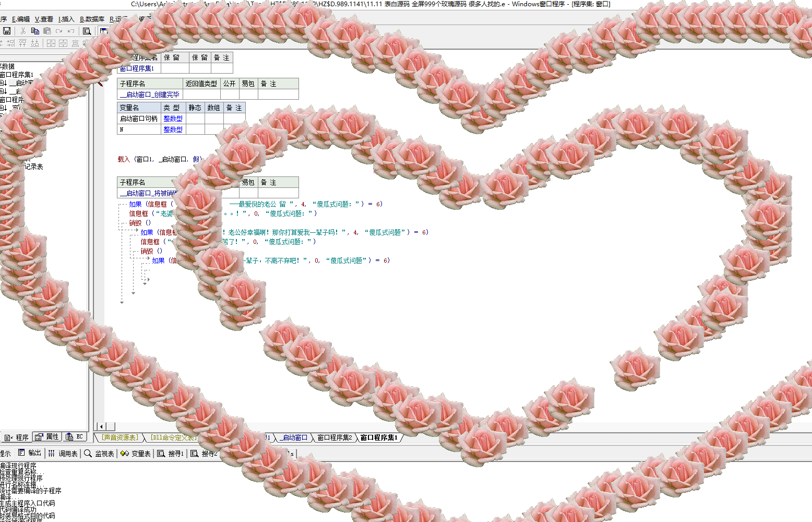Click the 整数型 type link for variable N
The image size is (812, 522).
click(173, 129)
